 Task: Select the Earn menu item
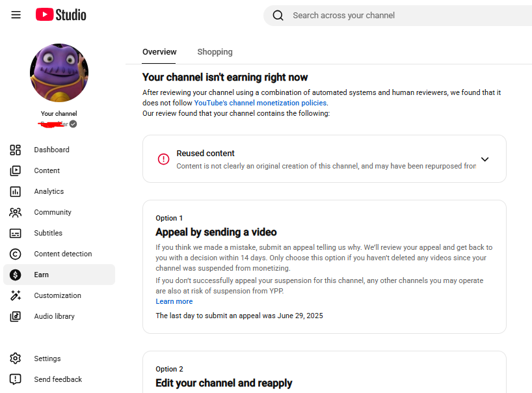[59, 275]
